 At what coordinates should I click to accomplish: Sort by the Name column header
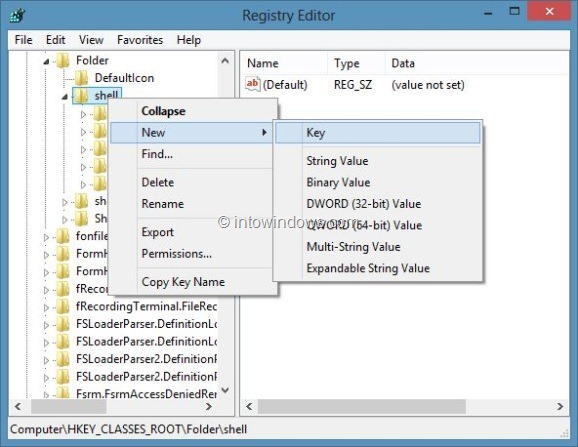coord(284,63)
